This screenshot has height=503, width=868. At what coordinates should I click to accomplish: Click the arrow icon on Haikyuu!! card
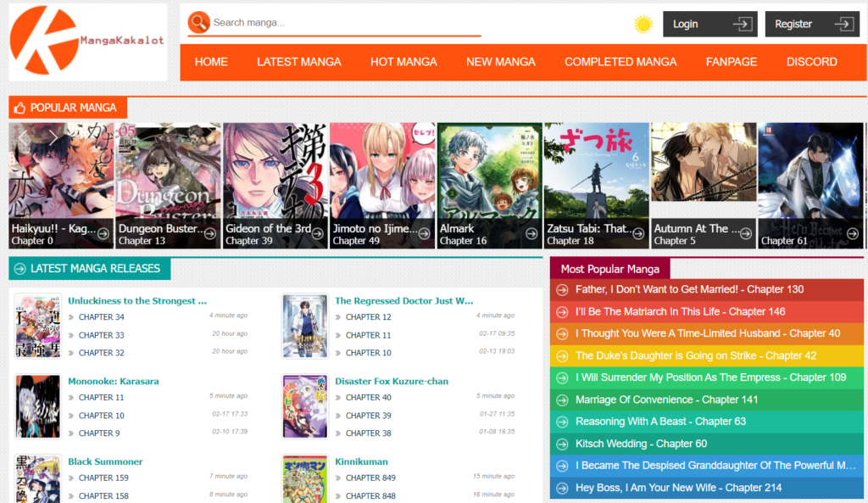click(103, 234)
